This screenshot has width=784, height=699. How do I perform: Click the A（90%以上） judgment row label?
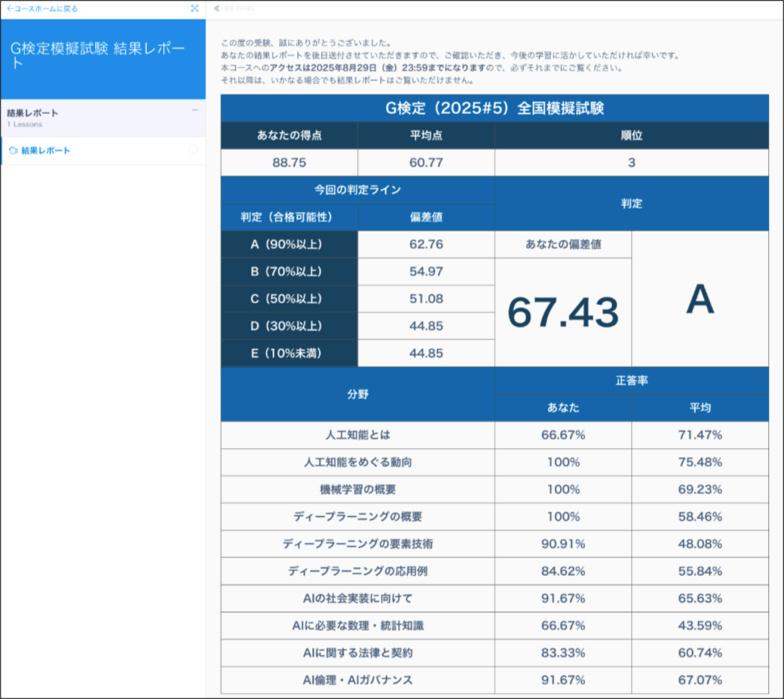tap(289, 244)
